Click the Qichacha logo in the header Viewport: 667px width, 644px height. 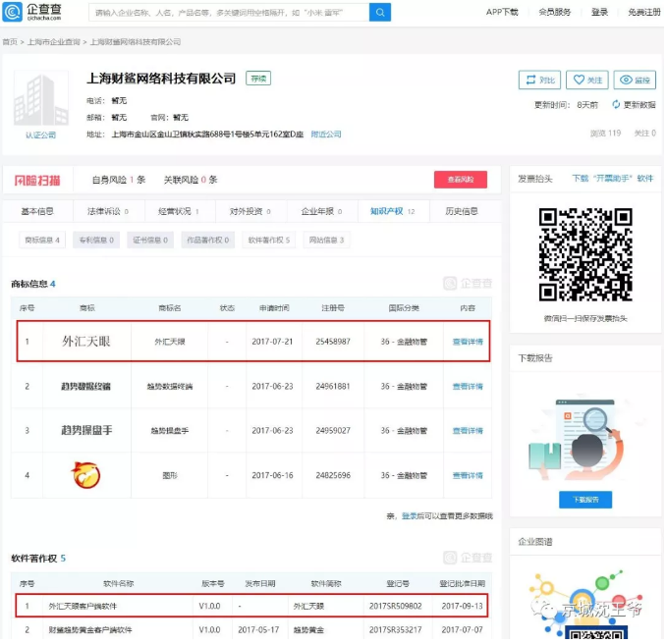32,12
